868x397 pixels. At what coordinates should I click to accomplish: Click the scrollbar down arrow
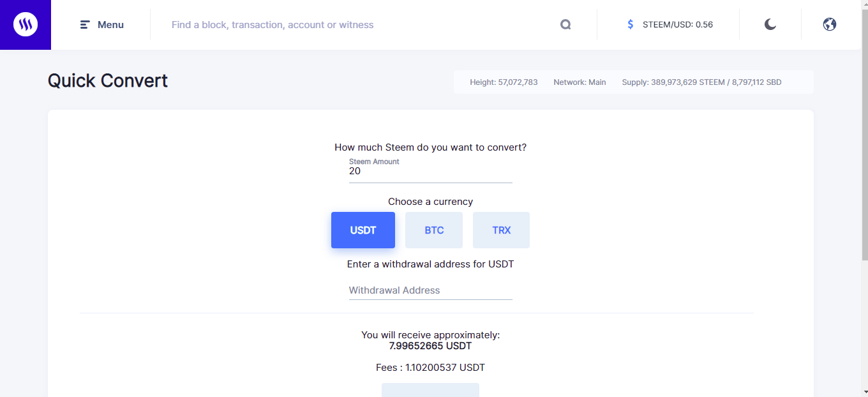click(x=865, y=392)
